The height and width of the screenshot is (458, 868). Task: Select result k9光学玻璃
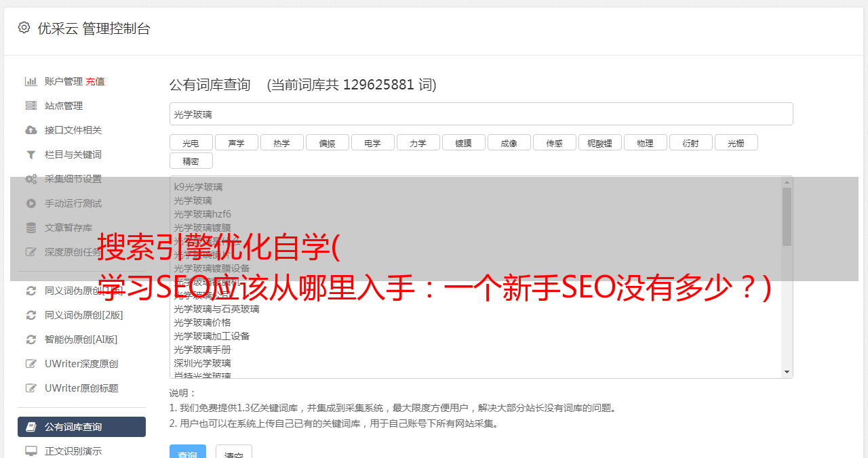click(198, 187)
